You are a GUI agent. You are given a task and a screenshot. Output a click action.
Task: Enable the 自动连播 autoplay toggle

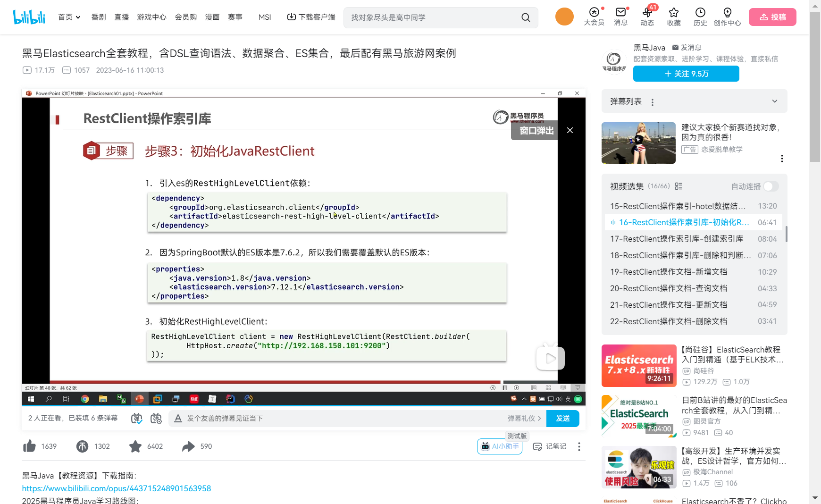[x=772, y=186]
